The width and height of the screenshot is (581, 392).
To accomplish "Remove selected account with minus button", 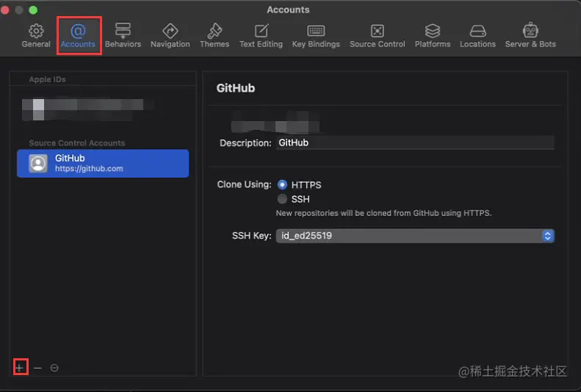I will pyautogui.click(x=37, y=368).
